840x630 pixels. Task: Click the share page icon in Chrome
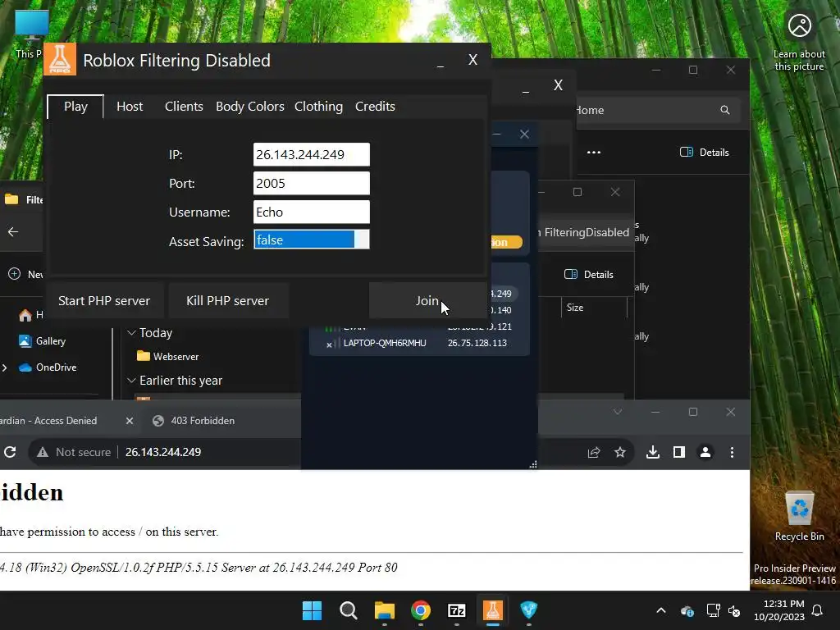tap(594, 453)
